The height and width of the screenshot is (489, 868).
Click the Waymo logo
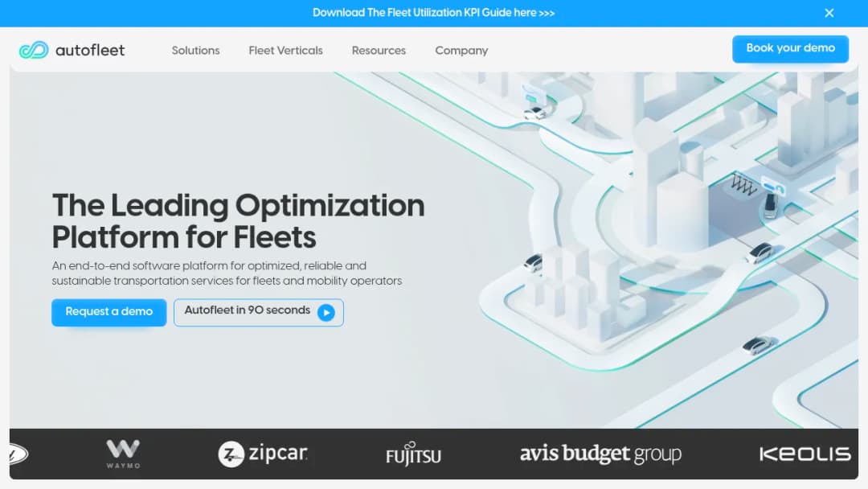[123, 454]
